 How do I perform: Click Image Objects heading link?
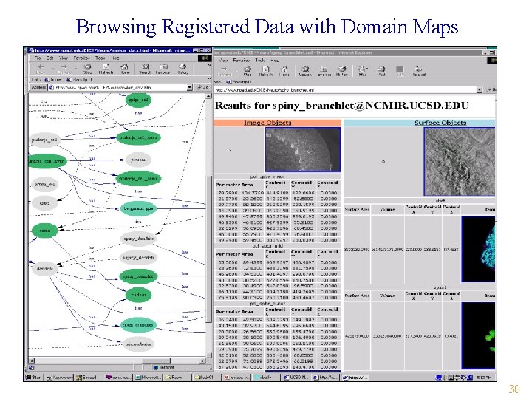(267, 123)
